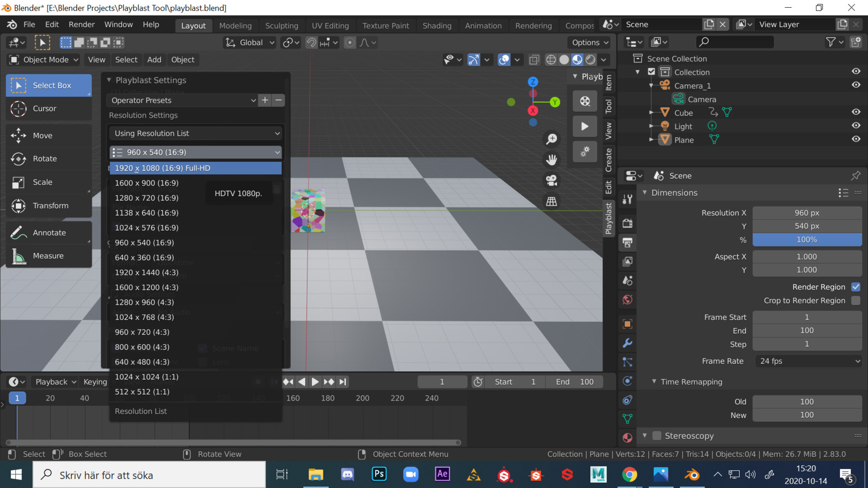Collapse Playblast Settings panel
Viewport: 868px width, 488px height.
(109, 80)
